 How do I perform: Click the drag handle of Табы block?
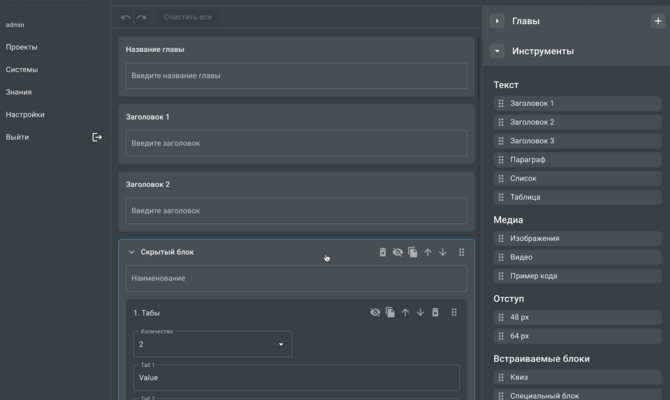454,312
